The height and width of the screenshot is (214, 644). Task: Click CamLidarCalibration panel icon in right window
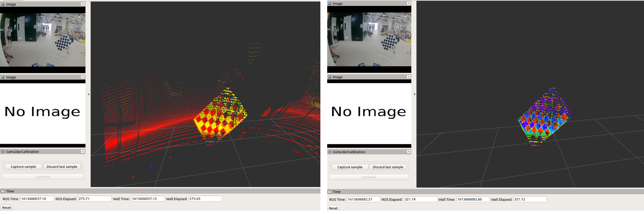coord(329,152)
